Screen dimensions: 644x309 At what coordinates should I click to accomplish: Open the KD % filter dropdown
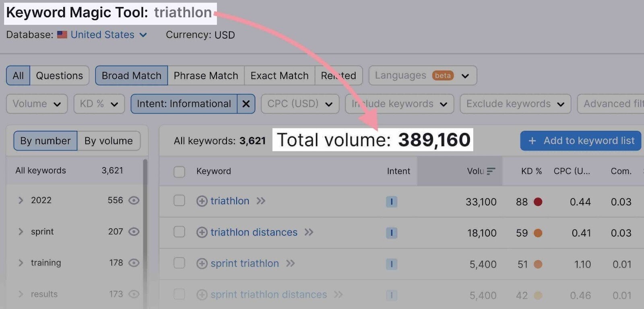click(99, 104)
